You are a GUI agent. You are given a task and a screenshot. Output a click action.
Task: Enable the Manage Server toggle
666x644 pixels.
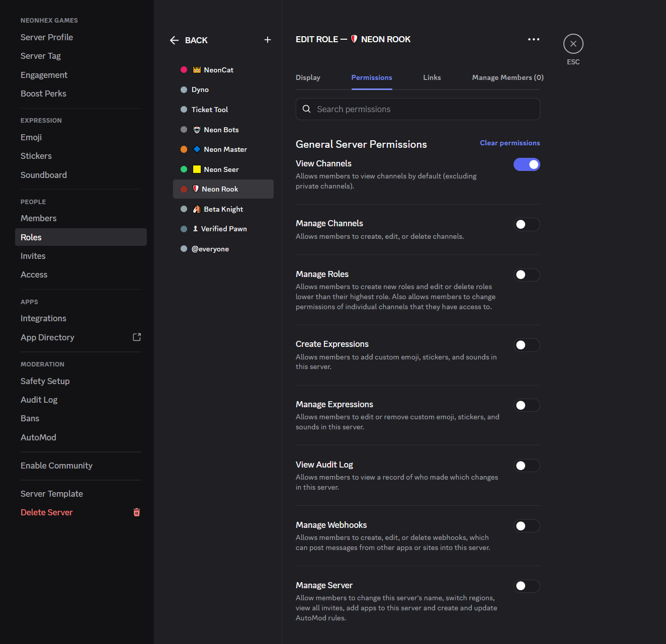tap(527, 586)
